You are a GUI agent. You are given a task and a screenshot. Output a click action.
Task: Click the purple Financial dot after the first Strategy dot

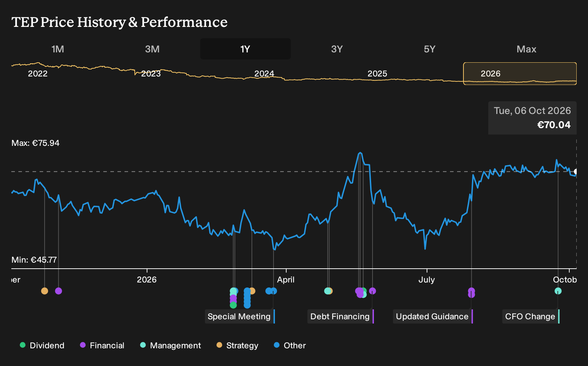tap(59, 291)
